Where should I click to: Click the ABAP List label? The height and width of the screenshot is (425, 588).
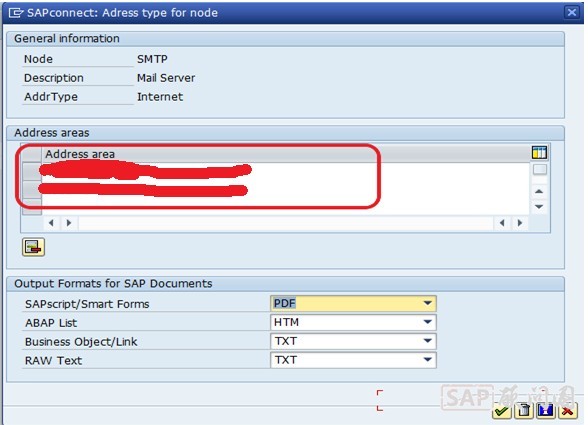(51, 323)
